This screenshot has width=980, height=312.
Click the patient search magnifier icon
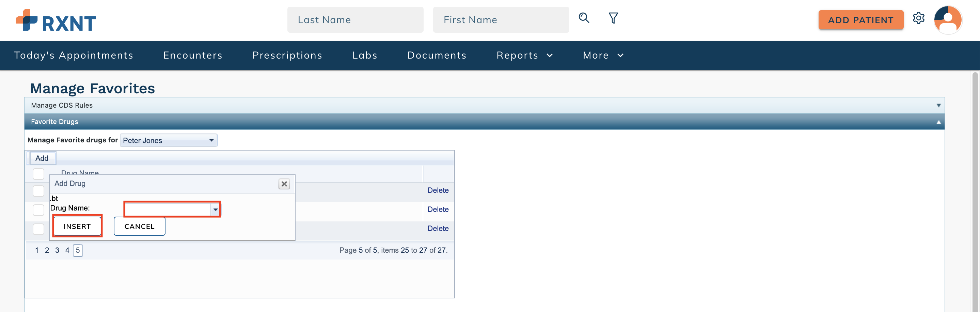(x=584, y=18)
